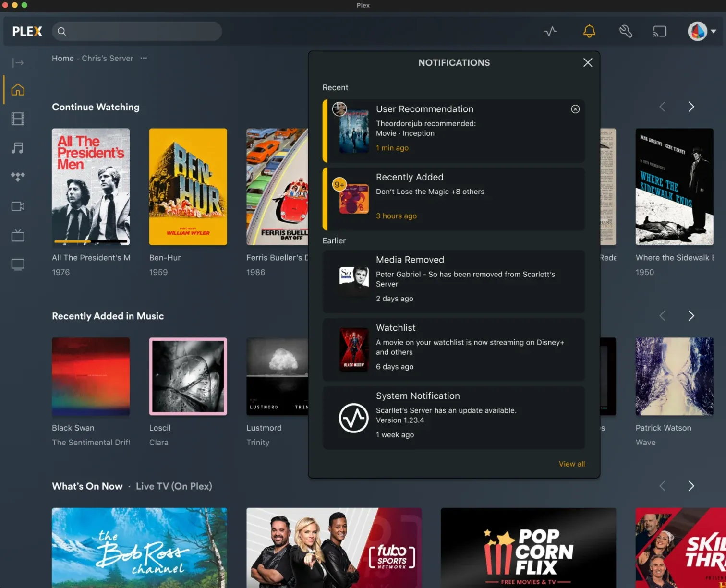
Task: Click Chris's Server breadcrumb
Action: [x=108, y=58]
